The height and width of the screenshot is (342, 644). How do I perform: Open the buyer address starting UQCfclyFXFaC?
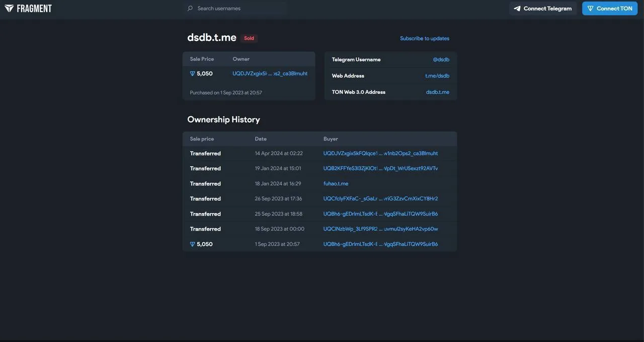(x=381, y=199)
